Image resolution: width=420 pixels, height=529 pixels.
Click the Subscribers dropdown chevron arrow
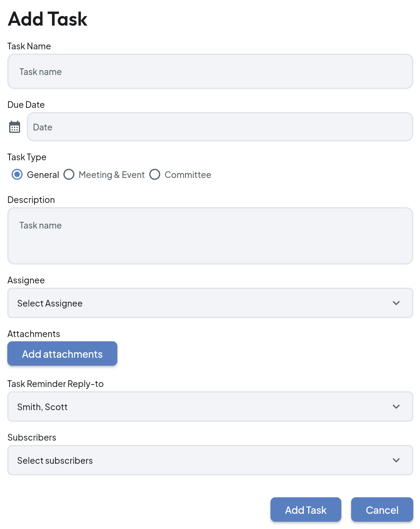(396, 460)
